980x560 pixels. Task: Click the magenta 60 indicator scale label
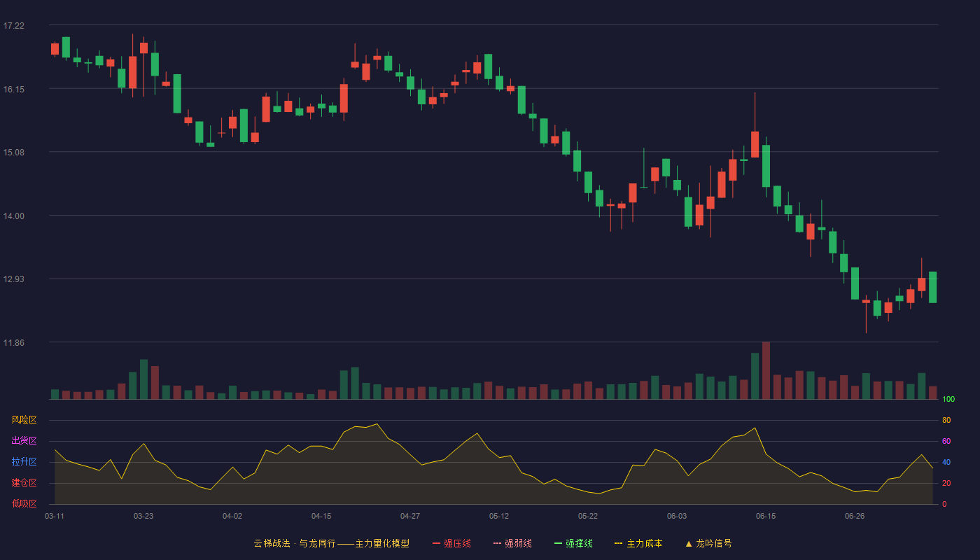(946, 441)
